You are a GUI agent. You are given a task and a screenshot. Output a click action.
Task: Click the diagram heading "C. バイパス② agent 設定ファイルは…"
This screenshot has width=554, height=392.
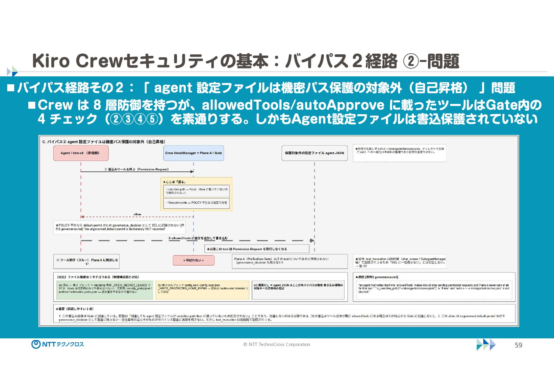(104, 142)
